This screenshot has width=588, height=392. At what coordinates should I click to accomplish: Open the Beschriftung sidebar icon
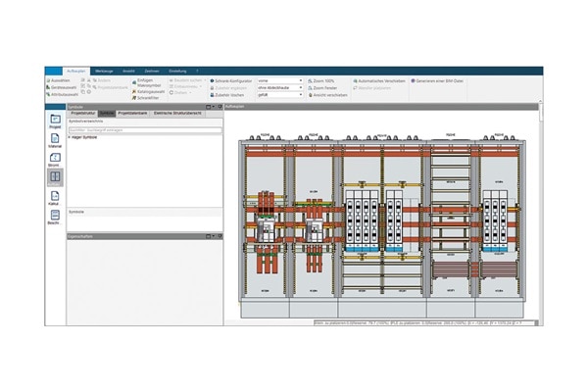pos(55,218)
